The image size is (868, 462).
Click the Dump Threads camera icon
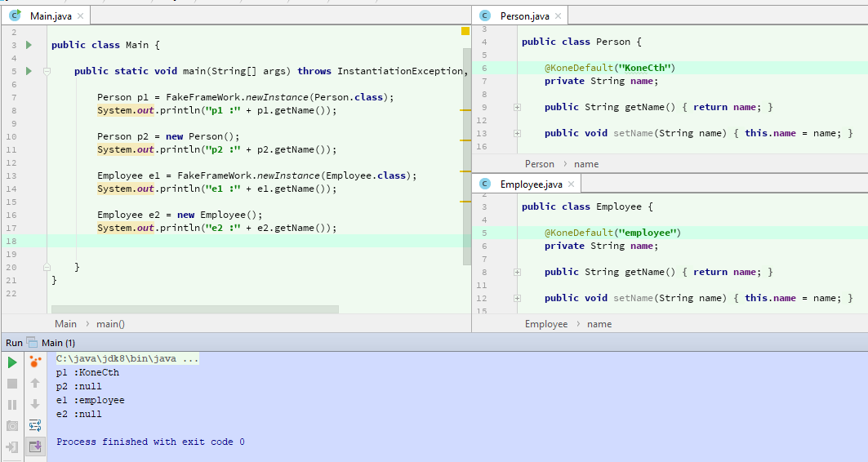(12, 425)
